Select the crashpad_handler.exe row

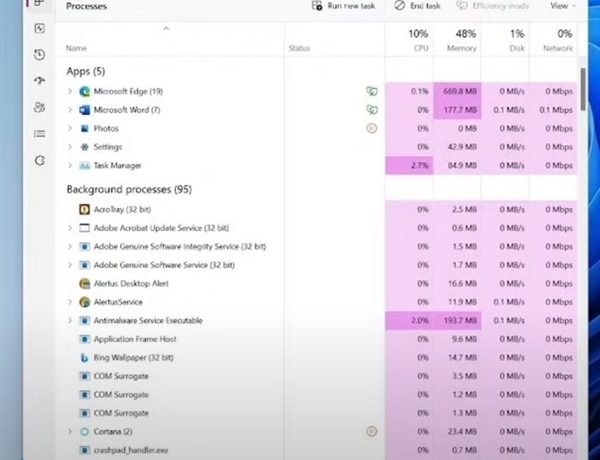(316, 450)
